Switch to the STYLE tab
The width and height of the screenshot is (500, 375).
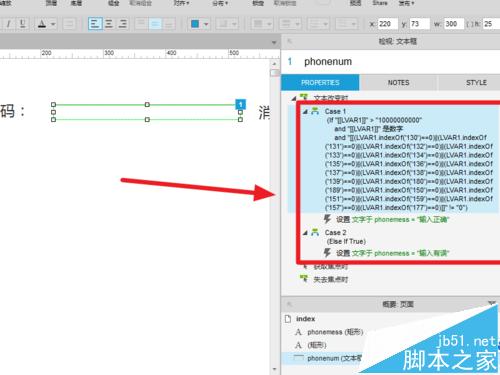click(476, 82)
